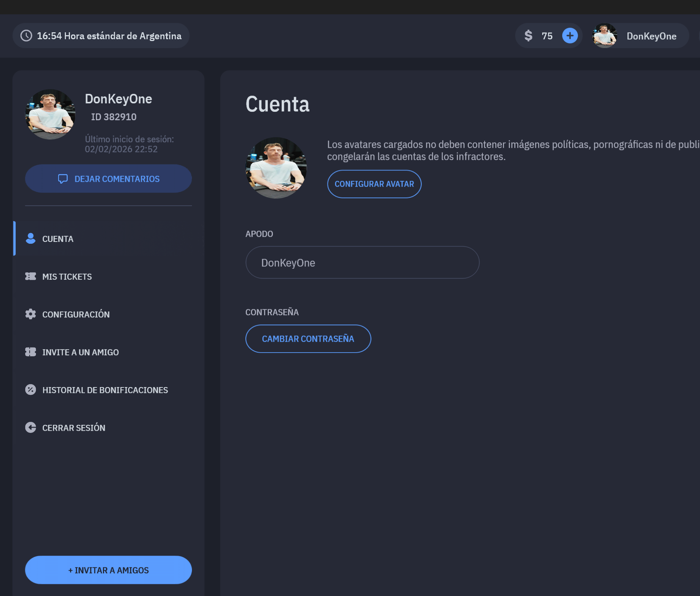Click the blue plus icon to add funds

(x=570, y=36)
